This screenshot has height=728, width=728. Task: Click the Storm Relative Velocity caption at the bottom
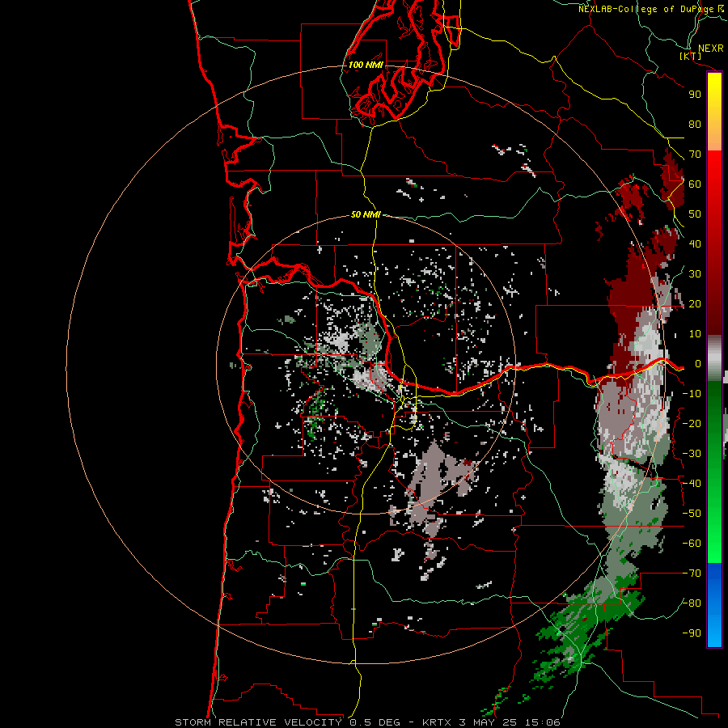[367, 722]
